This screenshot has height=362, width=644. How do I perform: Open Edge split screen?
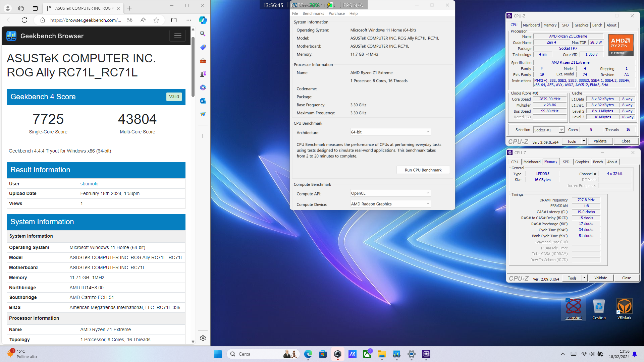tap(174, 20)
